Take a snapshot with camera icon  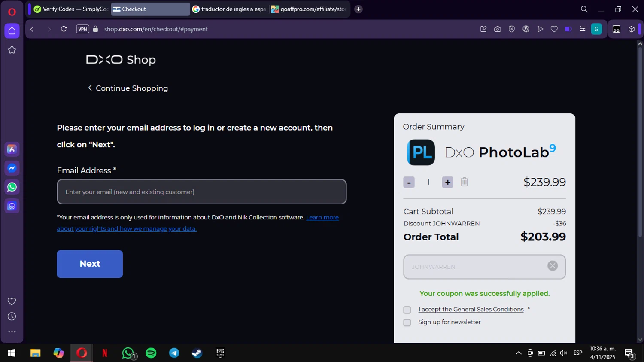tap(498, 29)
